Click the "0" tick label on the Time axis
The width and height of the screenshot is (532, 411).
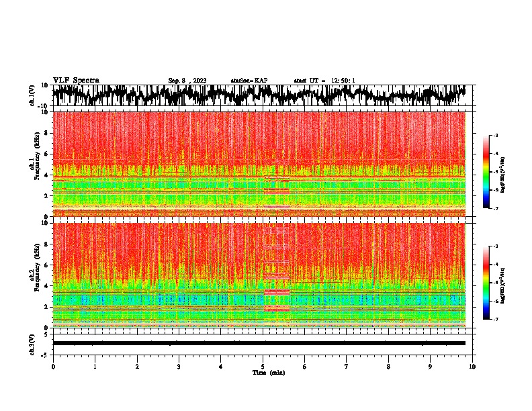click(53, 367)
